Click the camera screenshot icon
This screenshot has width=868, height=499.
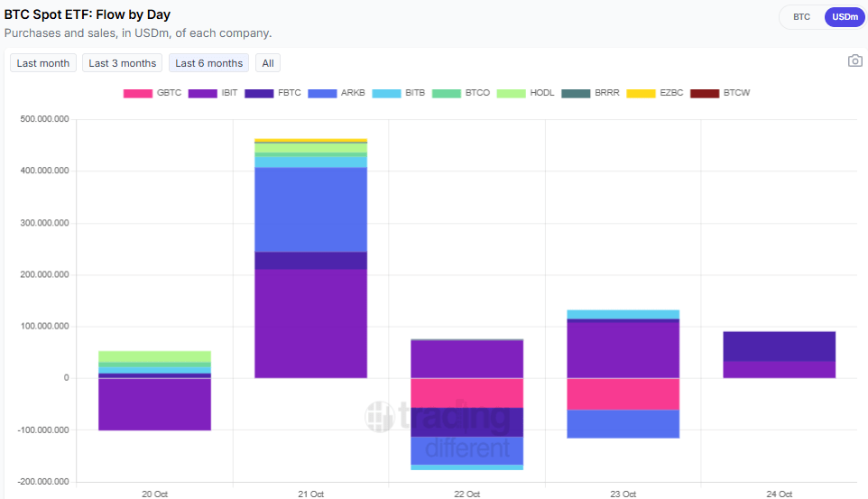[854, 61]
